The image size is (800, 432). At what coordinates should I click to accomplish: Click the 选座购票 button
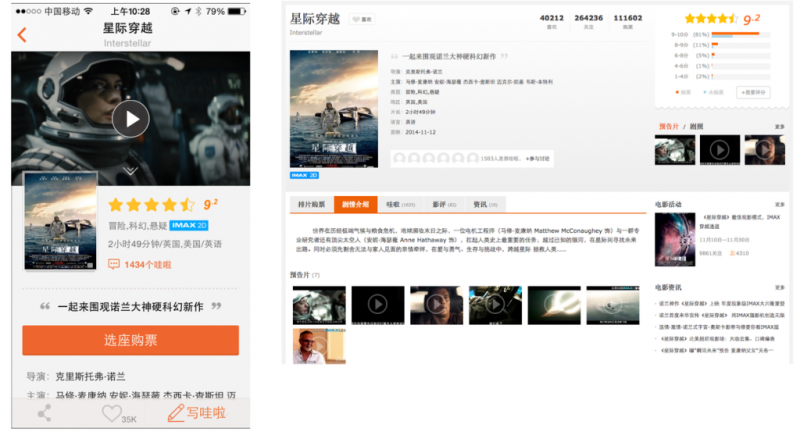(x=131, y=340)
